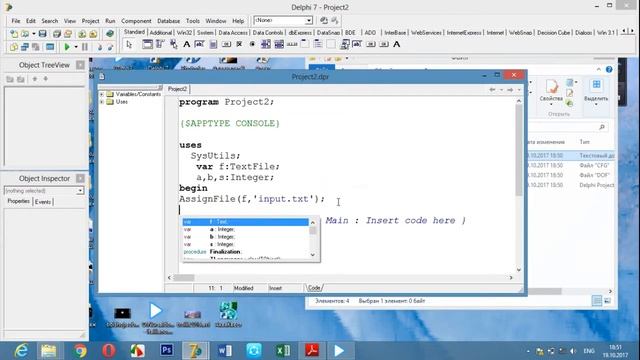640x360 pixels.
Task: Click the Trace Into debug icon
Action: (x=100, y=47)
